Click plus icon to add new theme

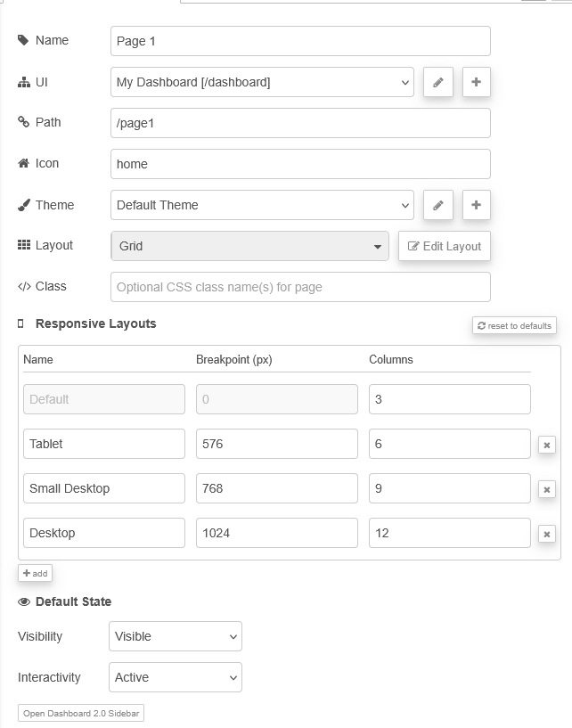[x=476, y=205]
